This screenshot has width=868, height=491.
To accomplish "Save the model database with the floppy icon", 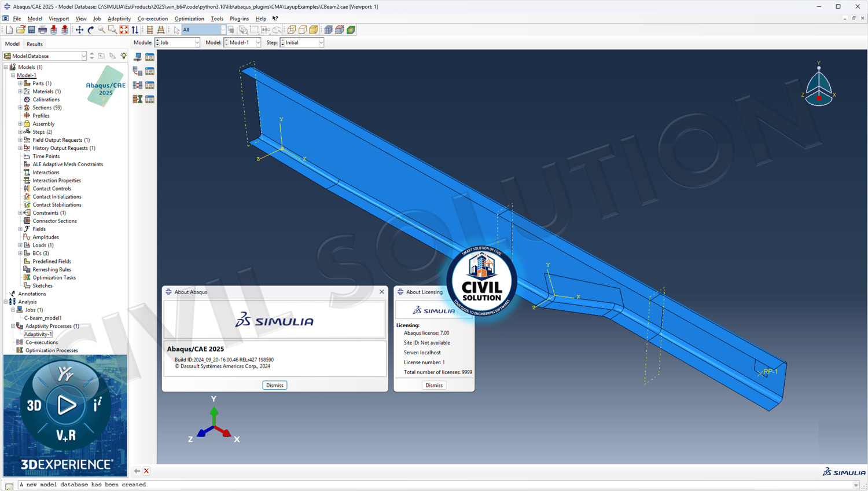I will click(x=31, y=30).
